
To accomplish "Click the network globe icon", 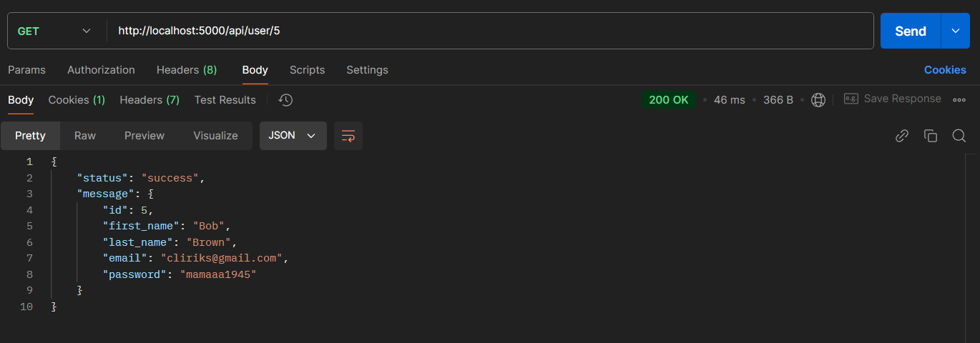I will 818,100.
